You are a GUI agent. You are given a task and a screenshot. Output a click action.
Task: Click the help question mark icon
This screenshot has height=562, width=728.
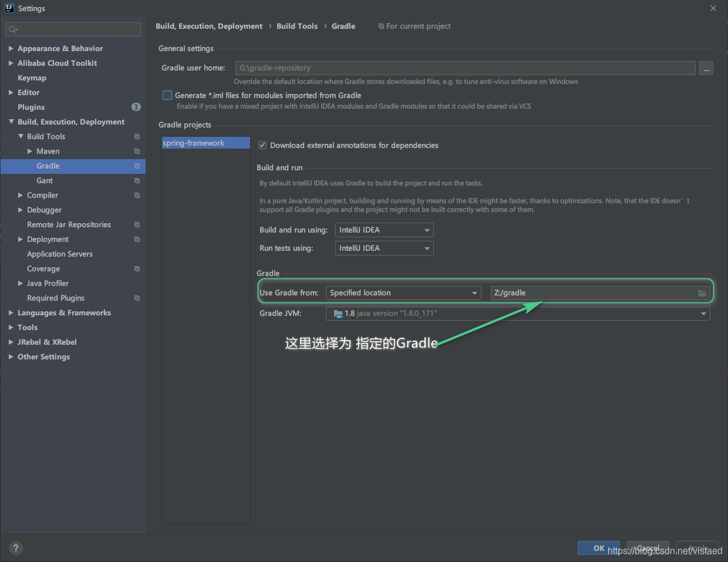coord(15,548)
